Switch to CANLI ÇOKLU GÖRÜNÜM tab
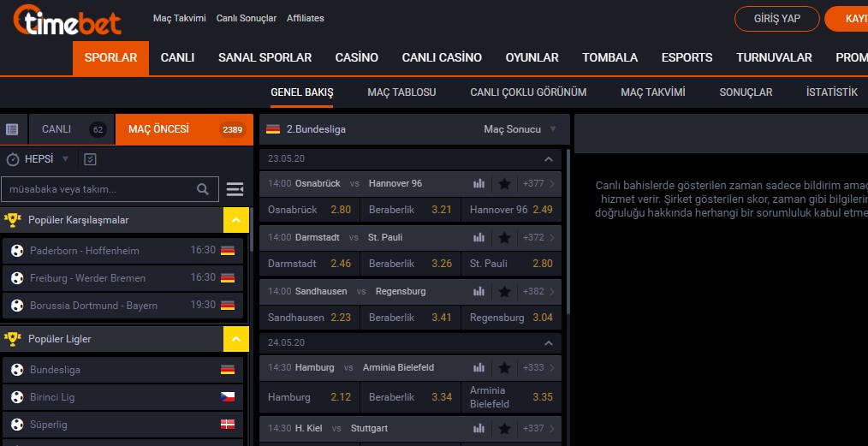This screenshot has height=446, width=868. click(529, 92)
